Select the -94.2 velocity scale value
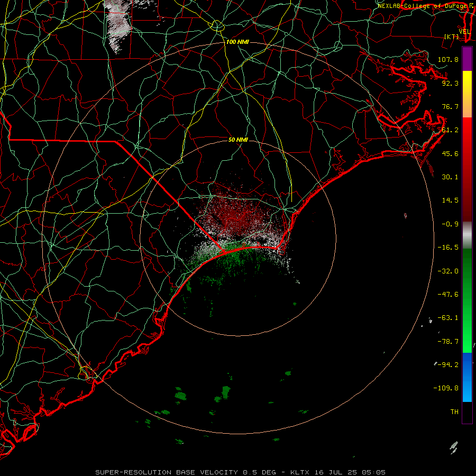This screenshot has width=476, height=476. coord(448,365)
